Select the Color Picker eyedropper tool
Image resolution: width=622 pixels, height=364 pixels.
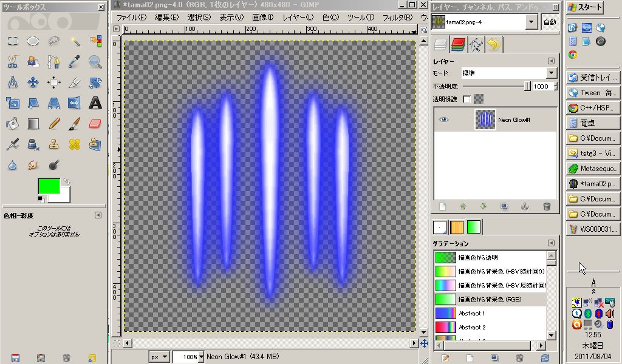(75, 61)
